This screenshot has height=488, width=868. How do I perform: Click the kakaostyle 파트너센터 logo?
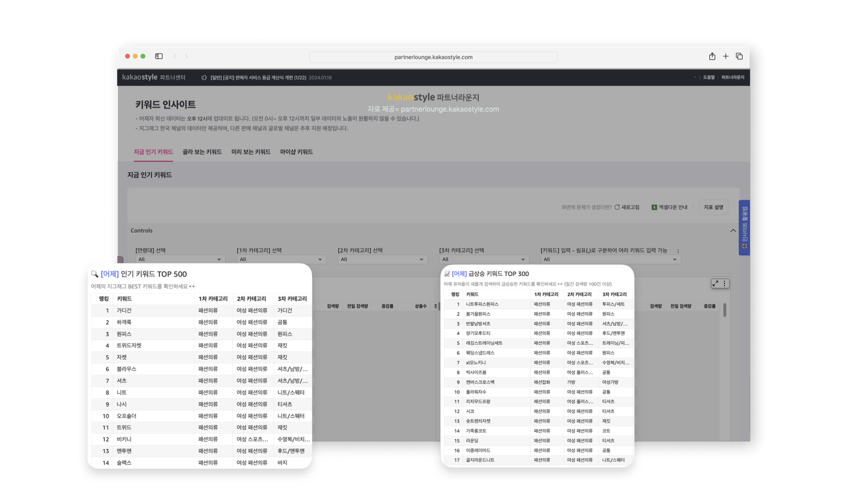pos(154,77)
